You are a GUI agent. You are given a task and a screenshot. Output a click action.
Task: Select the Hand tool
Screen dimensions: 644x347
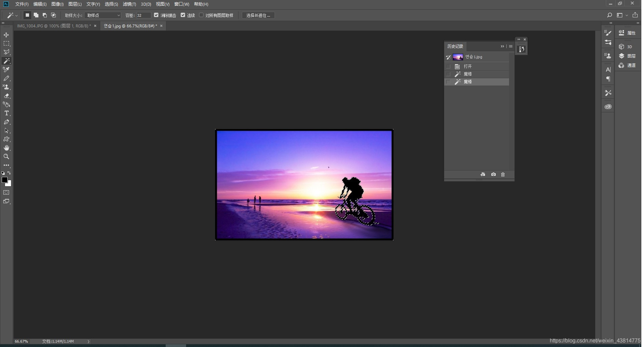point(6,148)
